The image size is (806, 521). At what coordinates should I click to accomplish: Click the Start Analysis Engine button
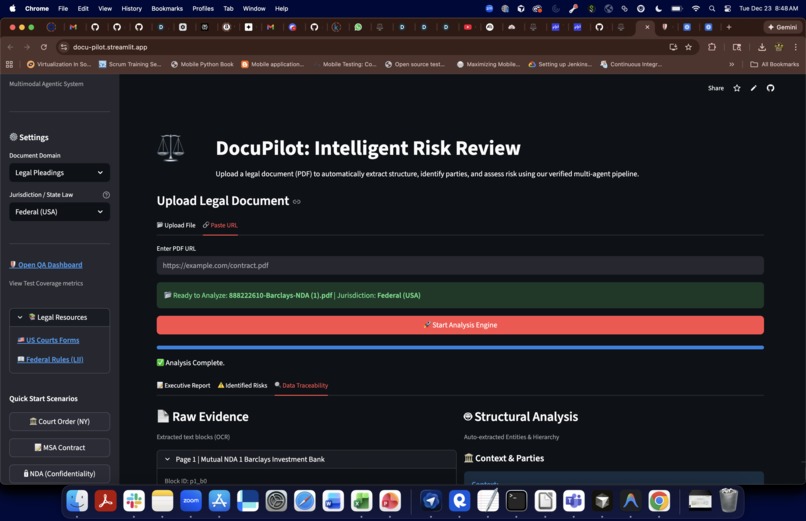pos(460,325)
